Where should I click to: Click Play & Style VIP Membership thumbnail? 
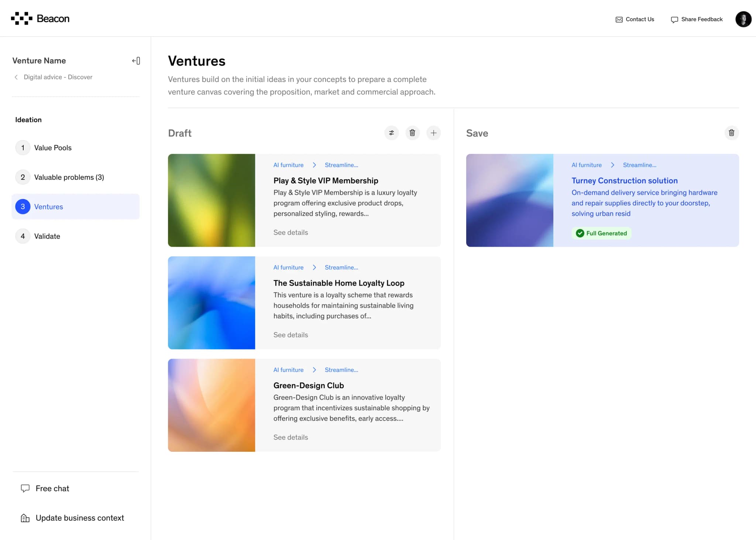coord(212,200)
